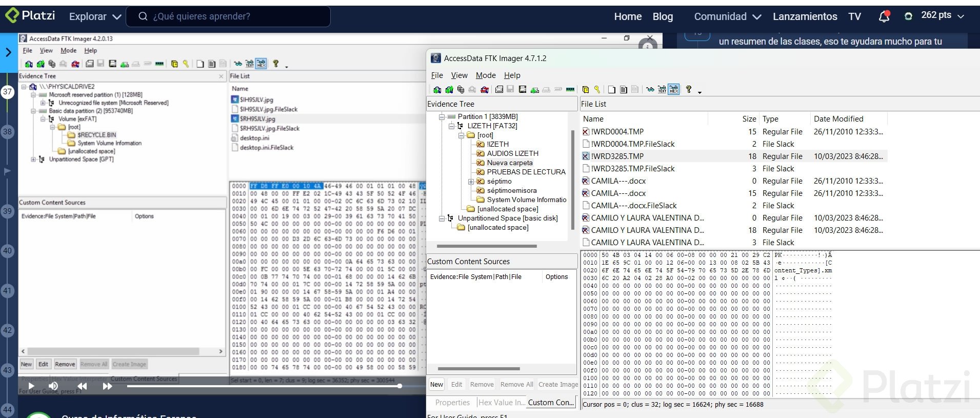
Task: Click Obtain Protected Files icon in FTK Imager 4.7.1.2
Action: tap(586, 89)
